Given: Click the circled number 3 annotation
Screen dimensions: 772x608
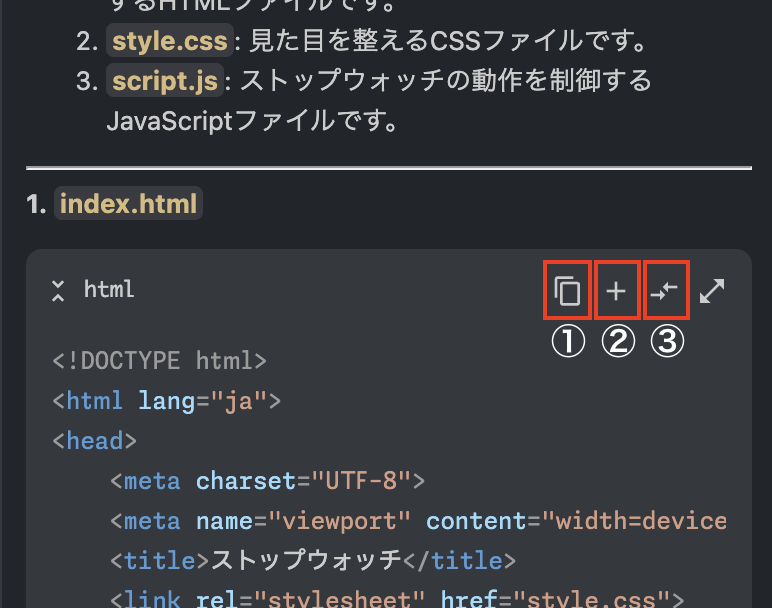Looking at the screenshot, I should 666,342.
